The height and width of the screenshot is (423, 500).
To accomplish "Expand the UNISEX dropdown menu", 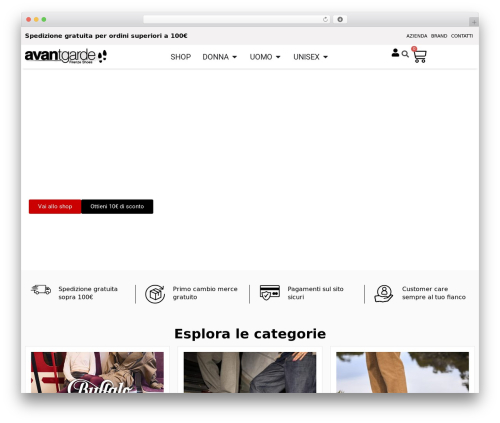I will [311, 57].
